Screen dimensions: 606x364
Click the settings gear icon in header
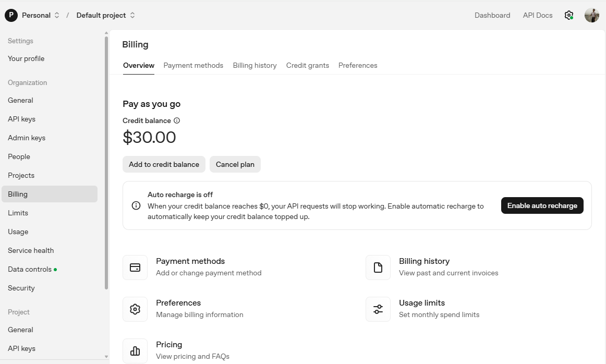click(x=568, y=15)
